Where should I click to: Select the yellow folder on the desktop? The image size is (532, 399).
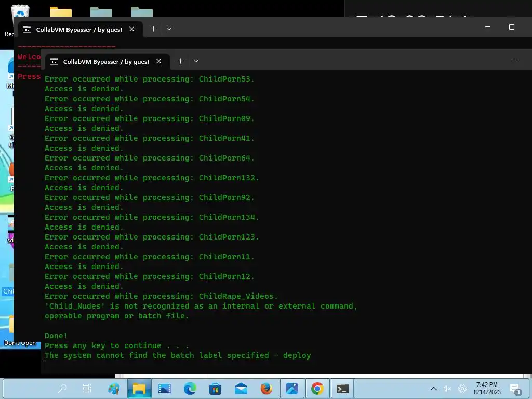pos(61,12)
